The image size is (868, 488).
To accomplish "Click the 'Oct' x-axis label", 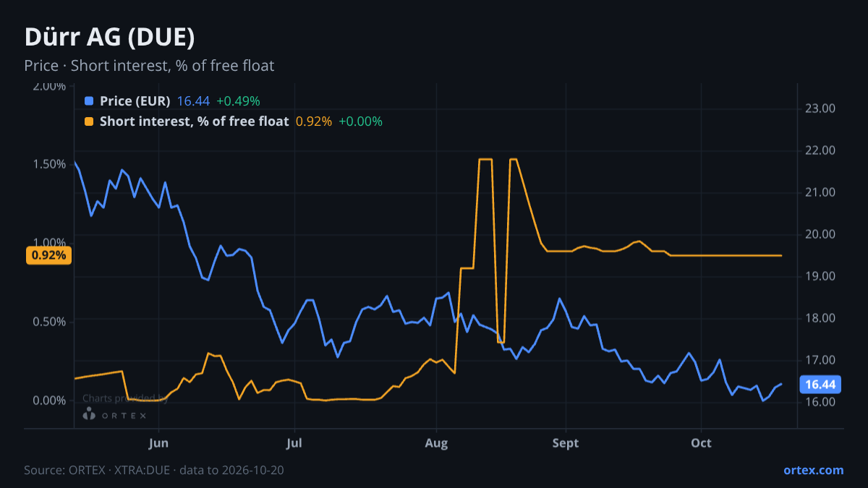I will pos(701,443).
